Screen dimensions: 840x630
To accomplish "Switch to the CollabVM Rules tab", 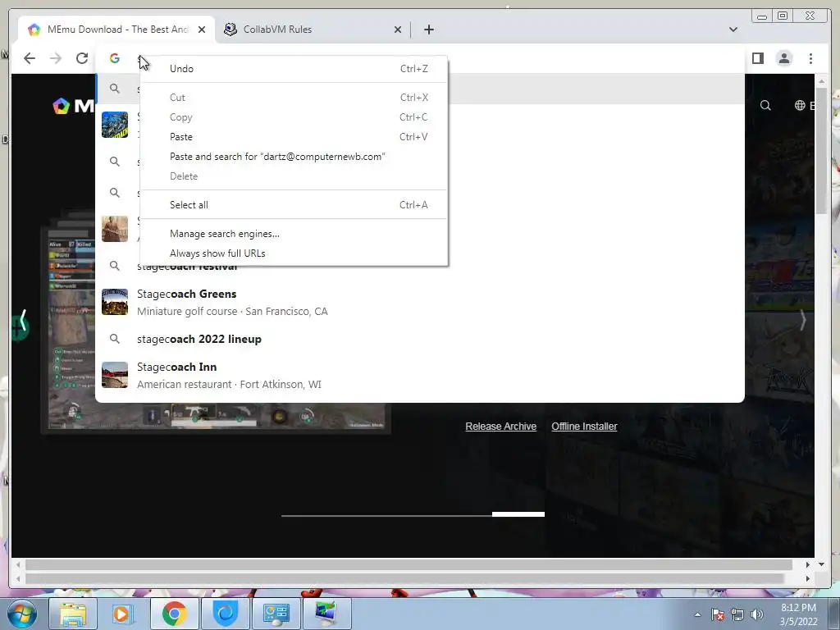I will pos(313,30).
